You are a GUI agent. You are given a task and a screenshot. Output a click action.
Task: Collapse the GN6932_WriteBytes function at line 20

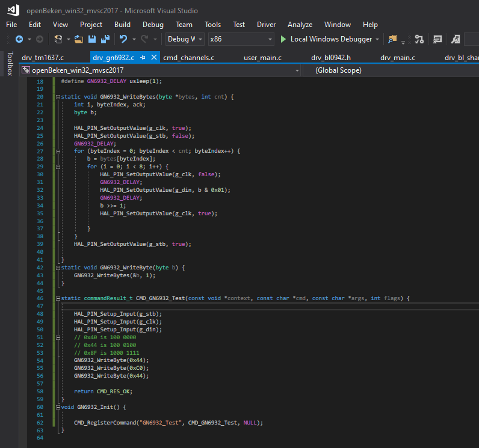click(x=58, y=97)
